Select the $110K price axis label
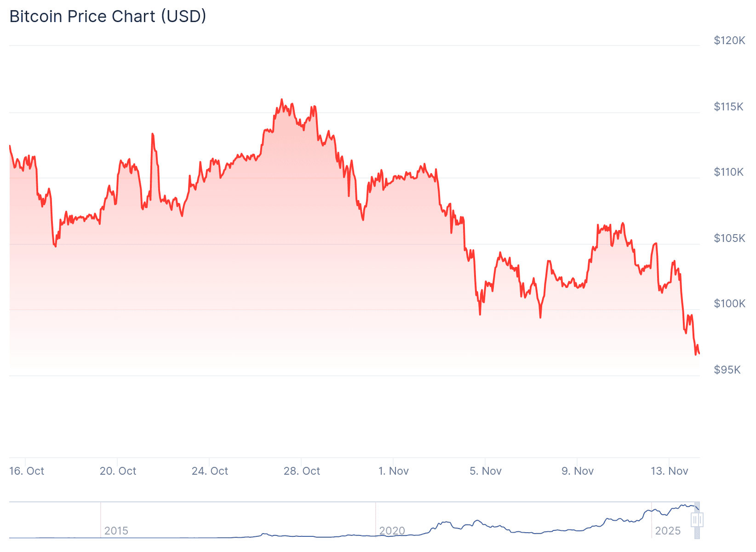The height and width of the screenshot is (552, 756). coord(728,172)
